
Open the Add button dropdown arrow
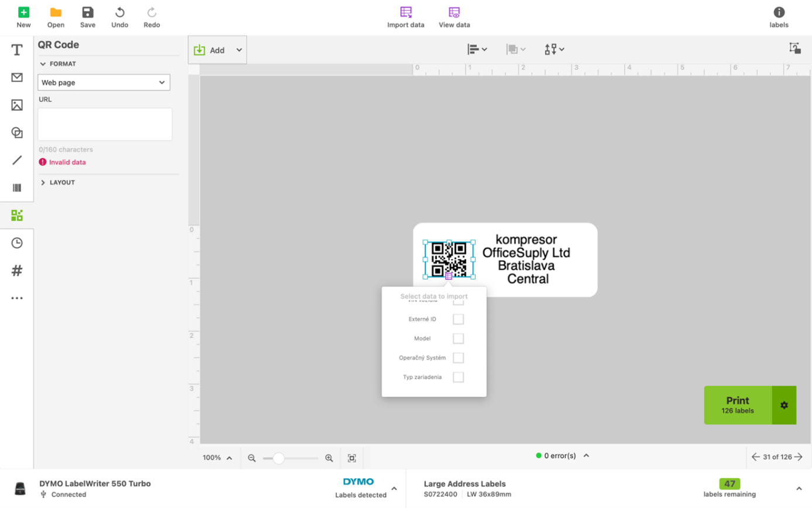pyautogui.click(x=239, y=50)
